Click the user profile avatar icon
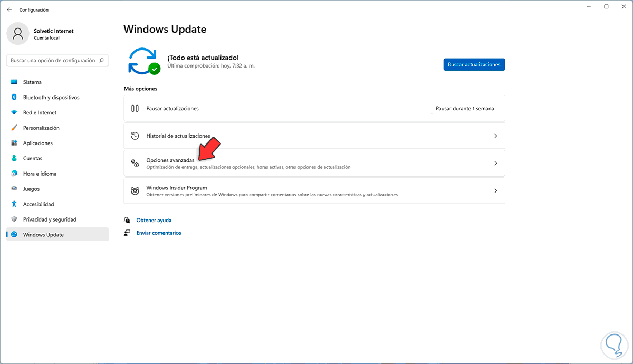 point(18,34)
